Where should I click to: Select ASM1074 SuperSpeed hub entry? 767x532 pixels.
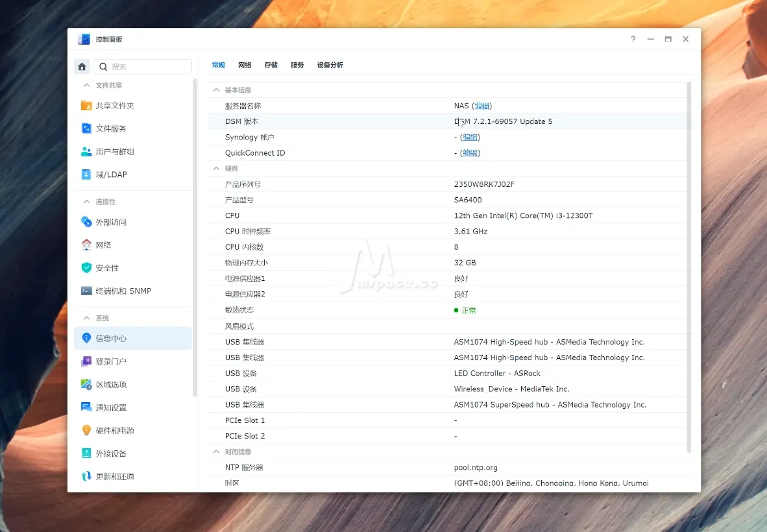click(550, 405)
